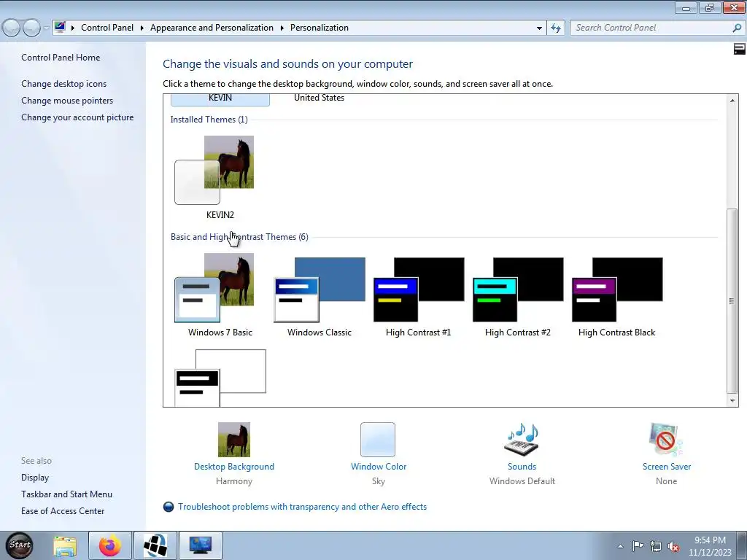Open Change your account picture
Screen dimensions: 747x560
point(77,117)
